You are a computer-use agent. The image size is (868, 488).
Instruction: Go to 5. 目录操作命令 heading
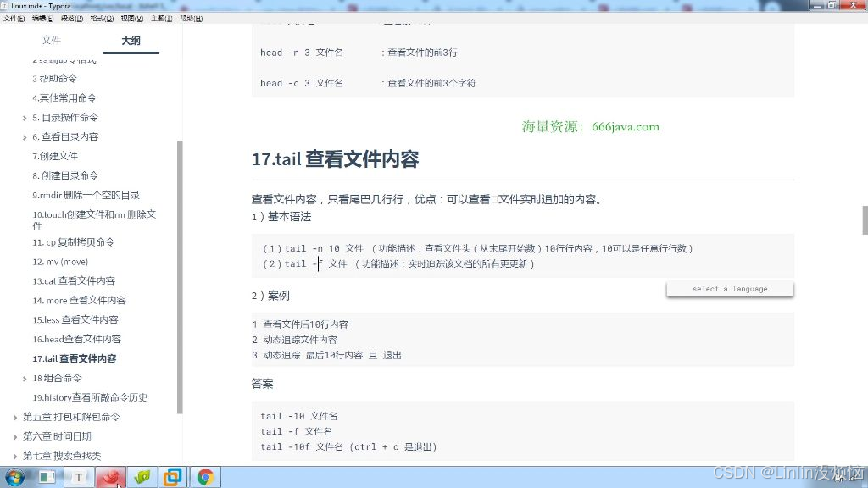[65, 117]
